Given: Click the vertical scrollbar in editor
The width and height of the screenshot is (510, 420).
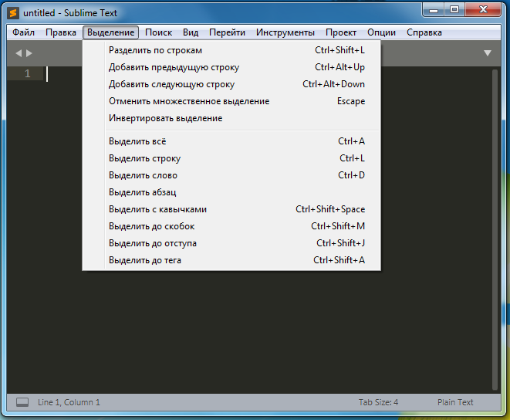Looking at the screenshot, I should coord(495,229).
